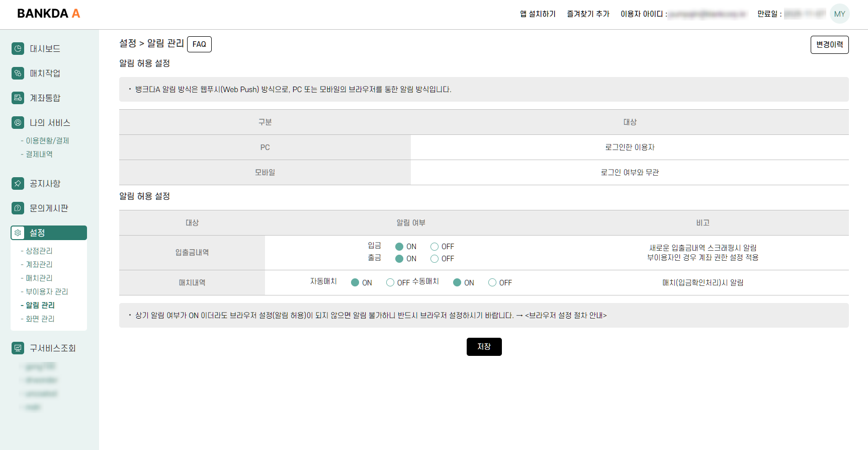
Task: Click the FAQ button beside title
Action: 199,44
